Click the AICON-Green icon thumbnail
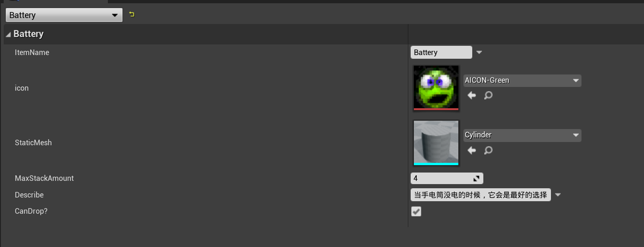Viewport: 644px width, 247px height. point(436,88)
